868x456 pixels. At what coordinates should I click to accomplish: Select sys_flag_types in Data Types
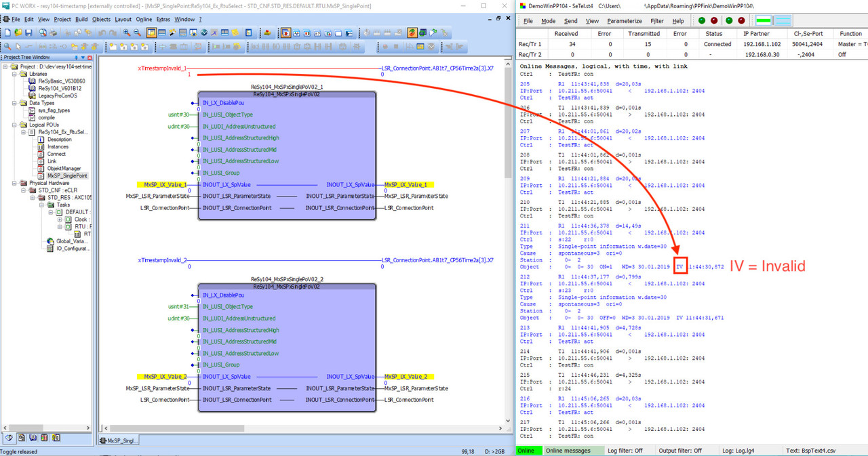click(54, 110)
